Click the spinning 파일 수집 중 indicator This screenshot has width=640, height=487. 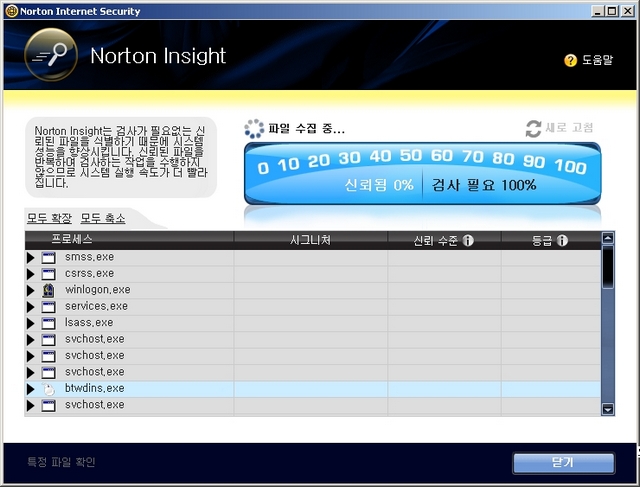[x=254, y=129]
